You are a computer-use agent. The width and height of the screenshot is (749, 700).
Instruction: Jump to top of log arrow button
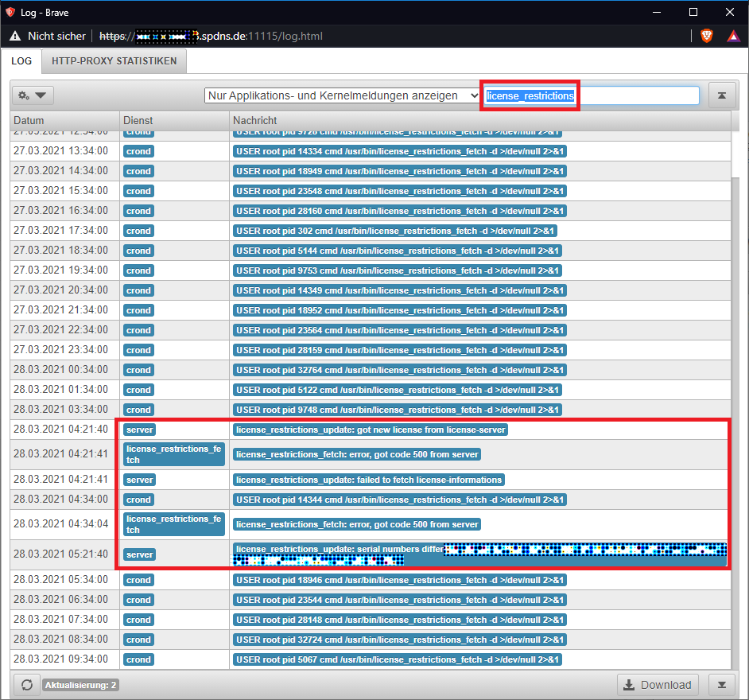tap(721, 95)
